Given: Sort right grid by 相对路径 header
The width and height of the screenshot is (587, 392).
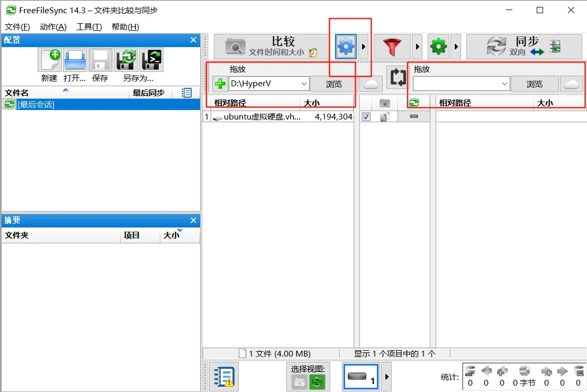Looking at the screenshot, I should pyautogui.click(x=485, y=103).
